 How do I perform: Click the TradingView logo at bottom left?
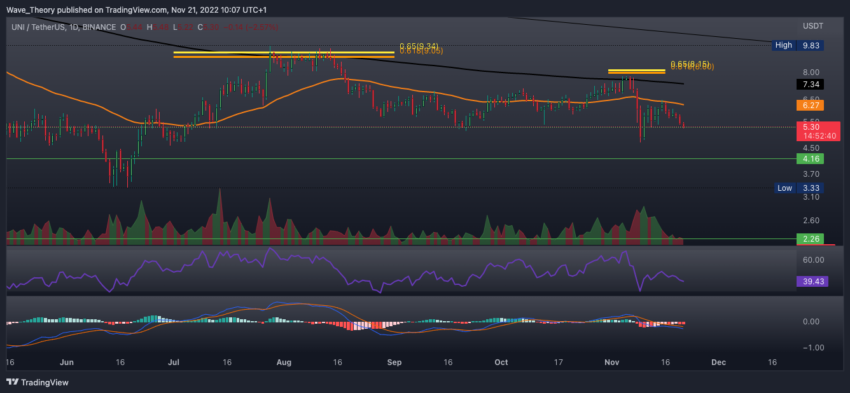[37, 382]
